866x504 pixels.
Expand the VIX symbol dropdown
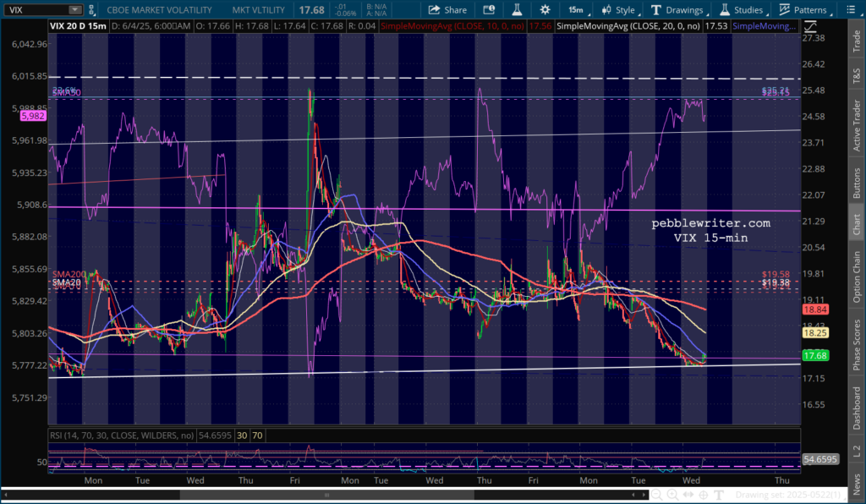74,10
